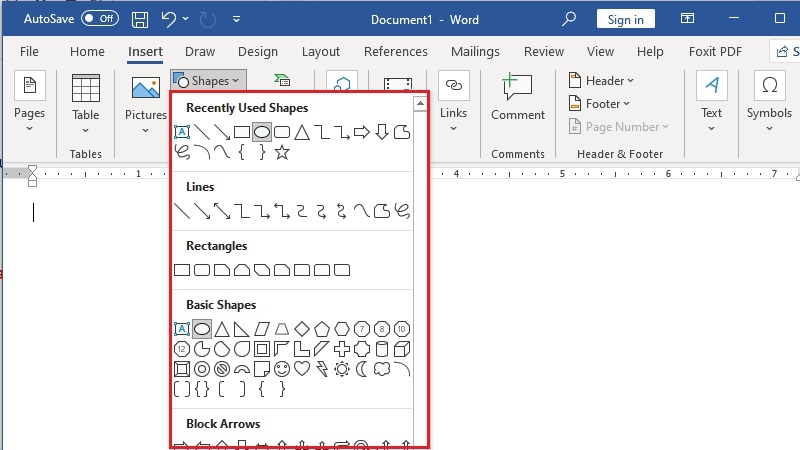Switch to the Draw tab

pyautogui.click(x=200, y=52)
